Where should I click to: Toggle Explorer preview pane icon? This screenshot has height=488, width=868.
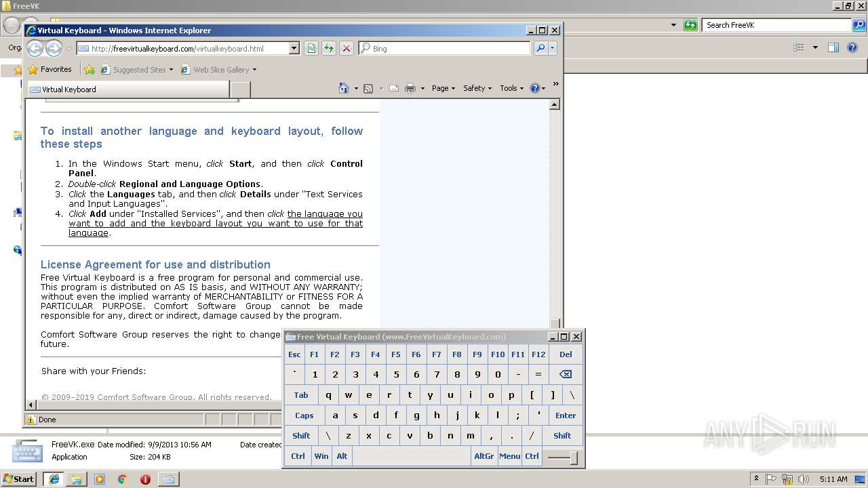(833, 47)
